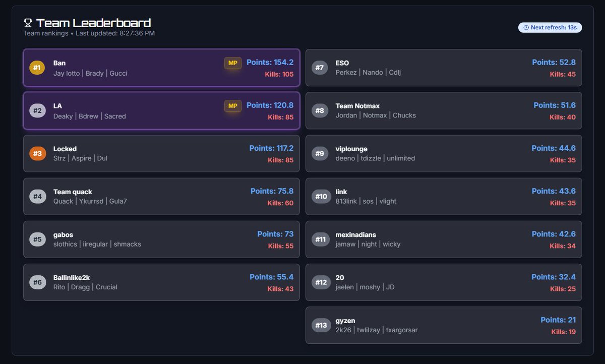Click roster 813link | sos | vlight
The width and height of the screenshot is (605, 364).
[x=366, y=201]
